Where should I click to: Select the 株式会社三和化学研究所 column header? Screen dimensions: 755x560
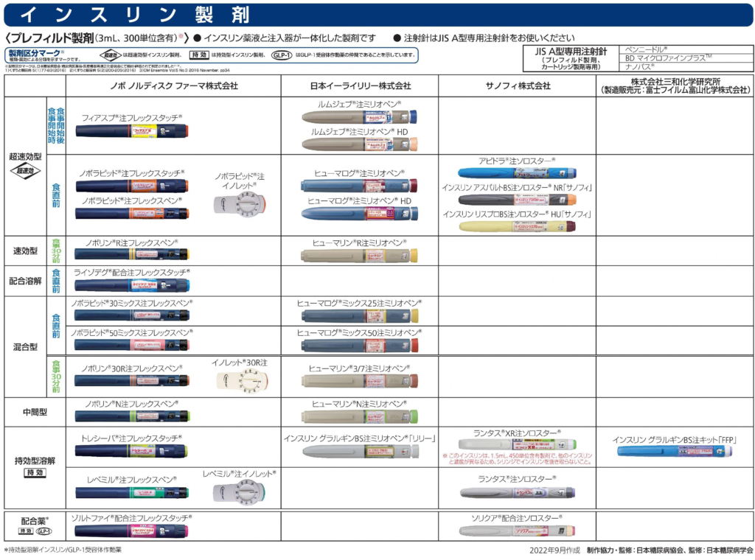click(x=675, y=81)
